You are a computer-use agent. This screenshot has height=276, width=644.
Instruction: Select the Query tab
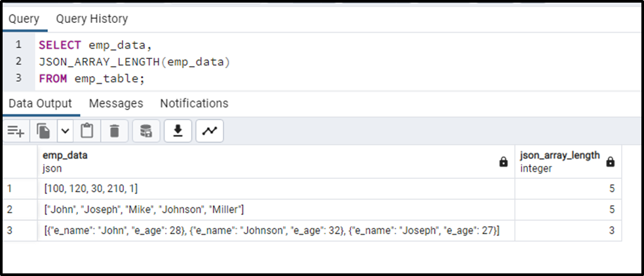point(24,19)
